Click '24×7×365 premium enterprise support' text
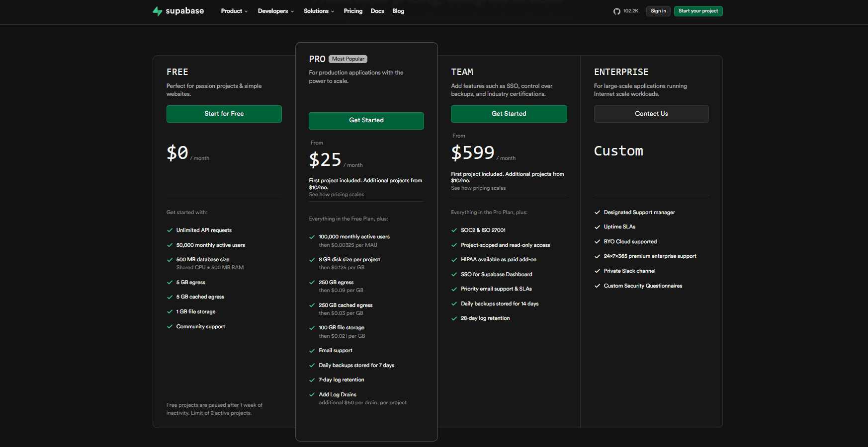Image resolution: width=868 pixels, height=447 pixels. pos(650,256)
